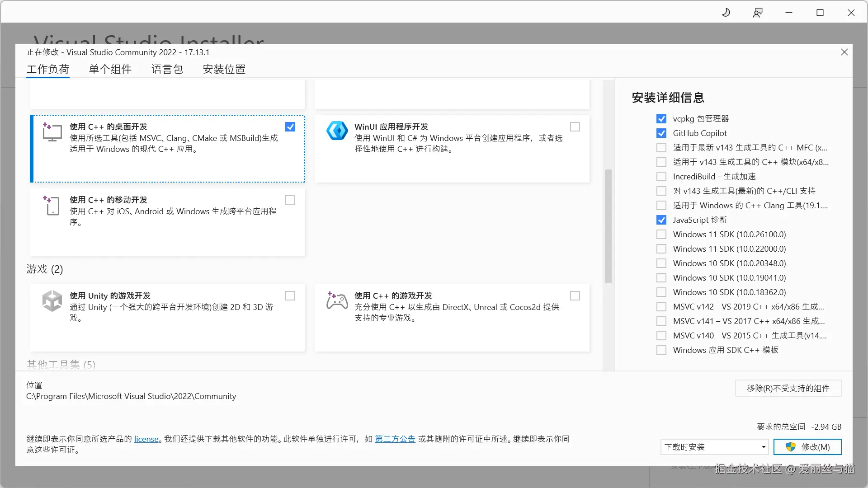Open the 下载时安装 install mode dropdown
Screen dimensions: 868x488
(x=714, y=447)
